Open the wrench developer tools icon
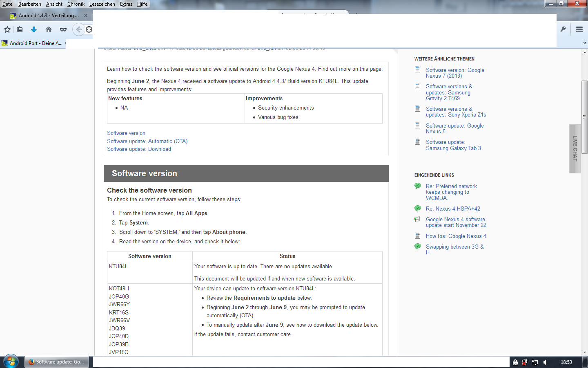 [563, 29]
